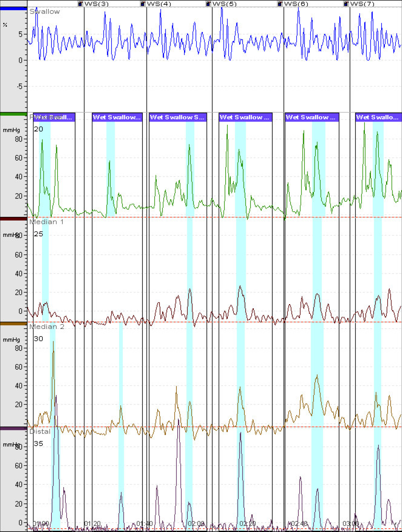Screen dimensions: 402x532
Task: Select the WS(3) marker label text
Action: coord(96,4)
